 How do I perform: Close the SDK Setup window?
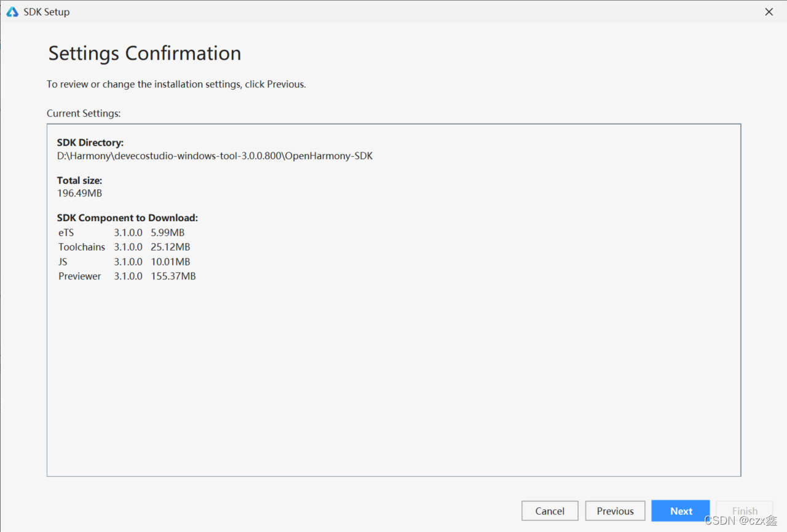769,12
